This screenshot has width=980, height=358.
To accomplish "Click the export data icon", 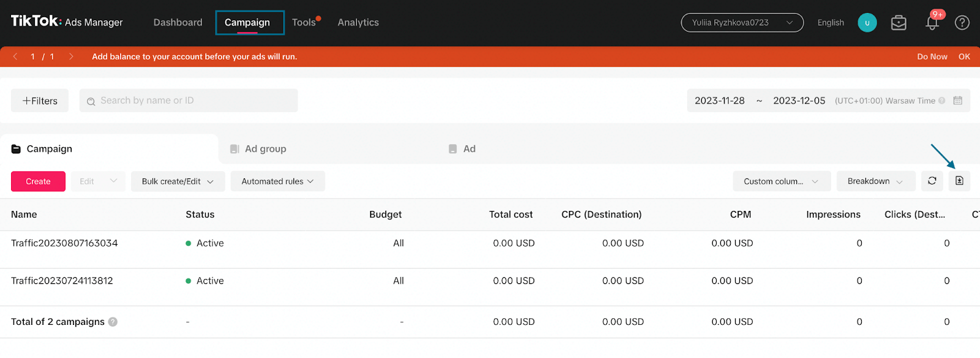I will (959, 181).
